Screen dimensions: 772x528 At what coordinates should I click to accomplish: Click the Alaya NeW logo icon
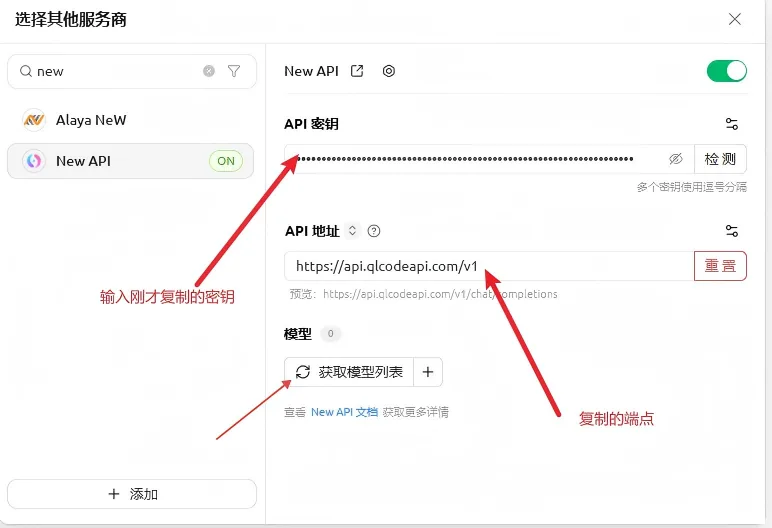point(34,120)
